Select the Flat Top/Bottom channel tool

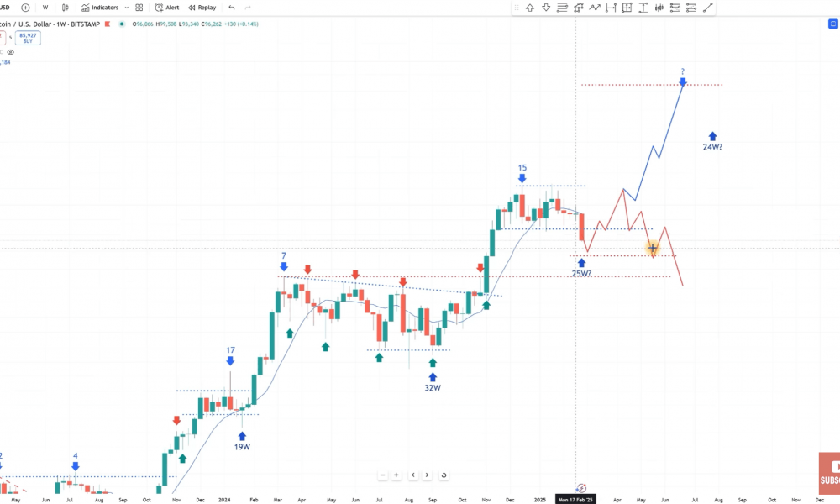tap(691, 8)
